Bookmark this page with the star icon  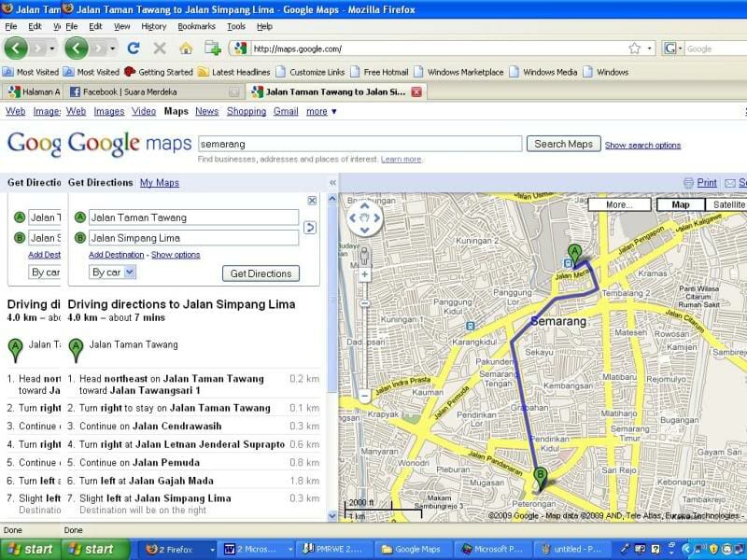point(634,49)
